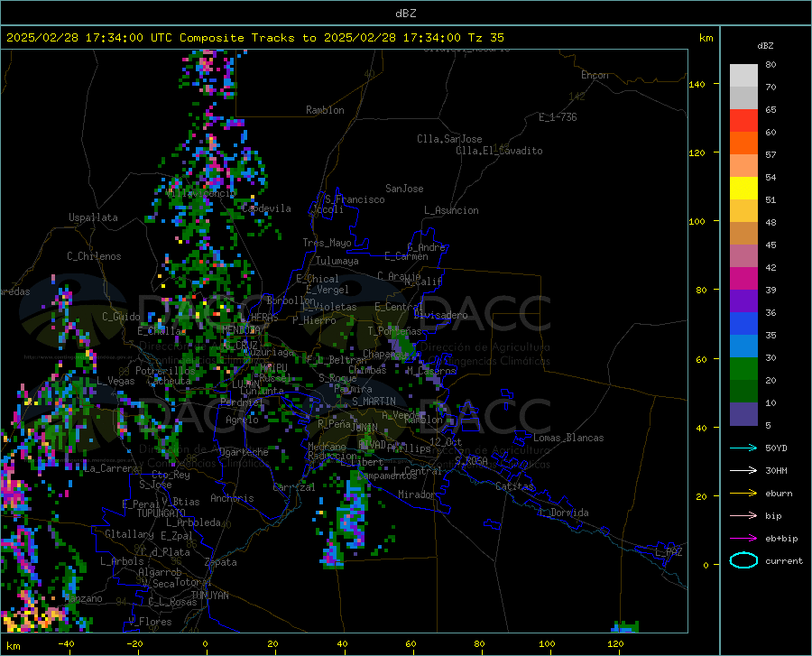Viewport: 812px width, 656px height.
Task: Click the 'Lomas_Blancas' map label
Action: [568, 438]
